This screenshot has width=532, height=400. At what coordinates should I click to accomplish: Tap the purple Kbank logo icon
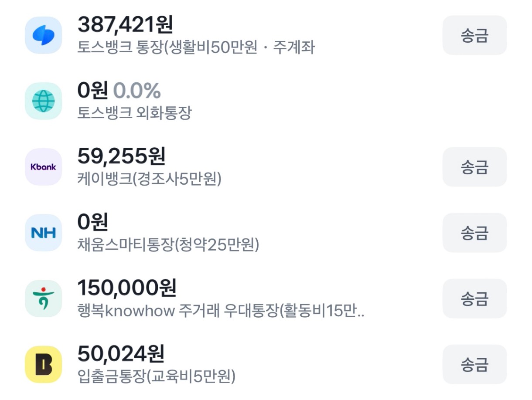point(43,167)
